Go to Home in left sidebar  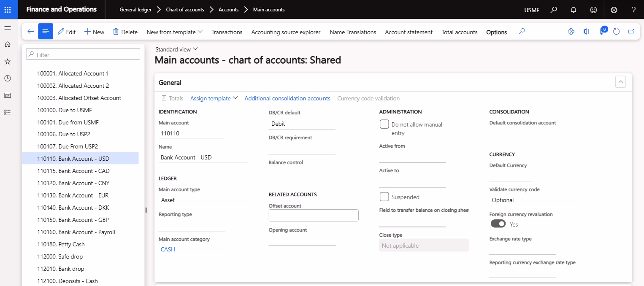coord(7,45)
